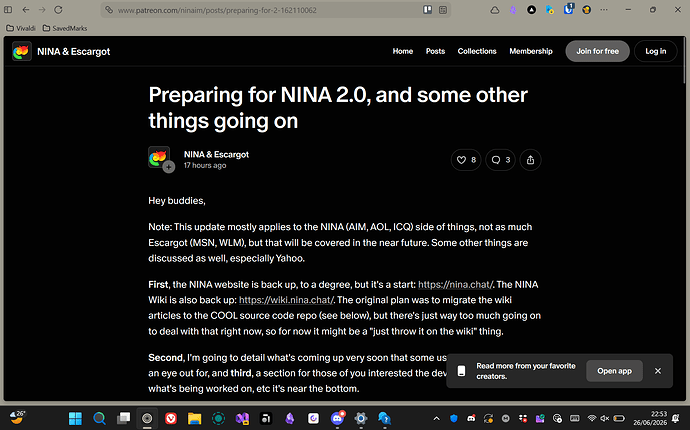Open the SavedMarks bookmarks folder
The width and height of the screenshot is (690, 430).
point(65,28)
